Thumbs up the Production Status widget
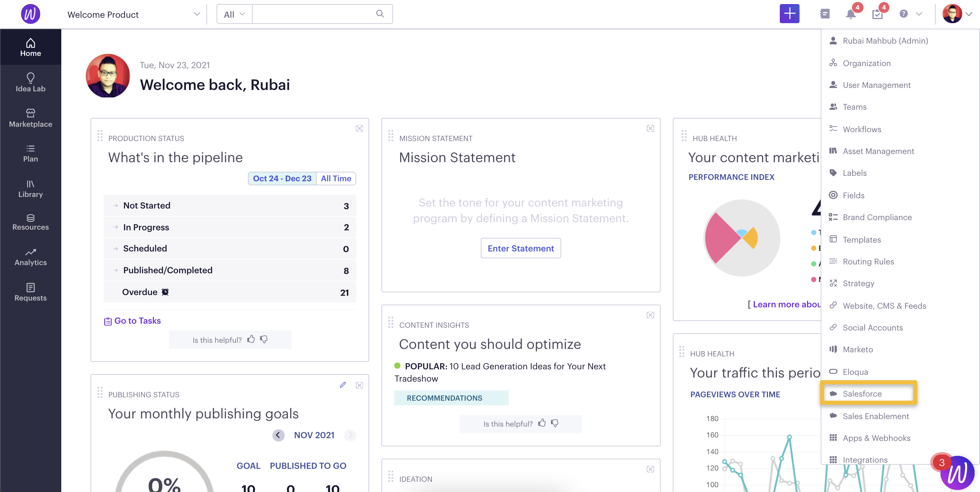Viewport: 980px width, 492px height. tap(251, 339)
